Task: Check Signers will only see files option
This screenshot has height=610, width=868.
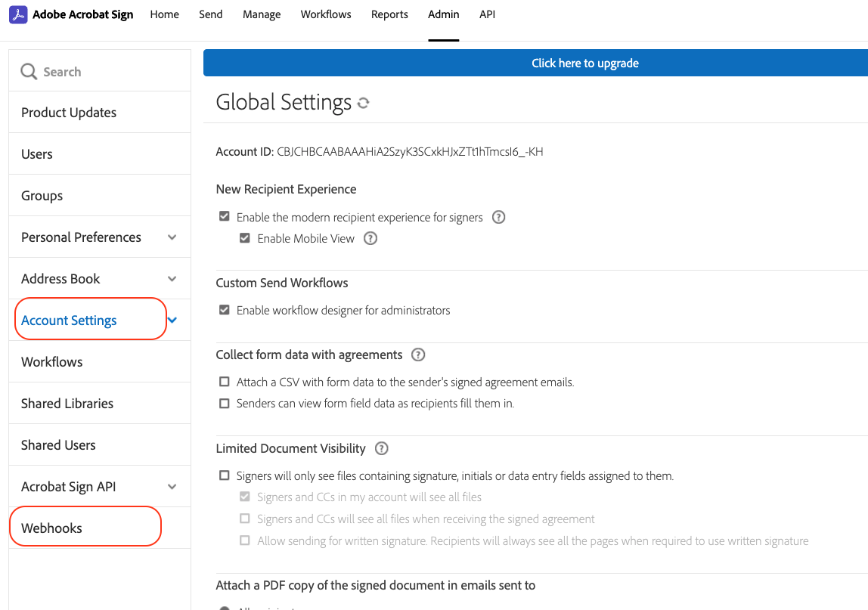Action: point(225,475)
